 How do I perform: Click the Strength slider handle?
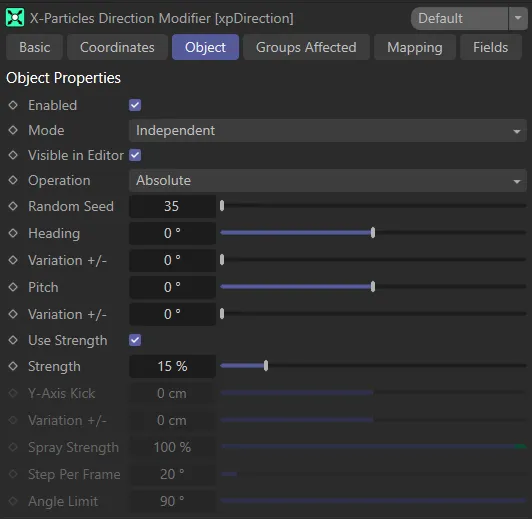(266, 366)
